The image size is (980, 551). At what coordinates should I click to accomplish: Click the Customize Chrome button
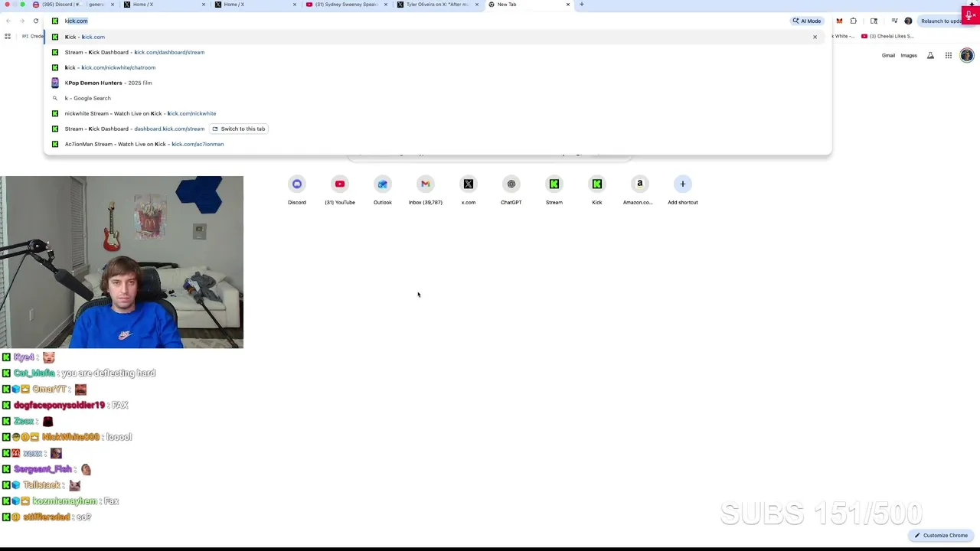941,536
